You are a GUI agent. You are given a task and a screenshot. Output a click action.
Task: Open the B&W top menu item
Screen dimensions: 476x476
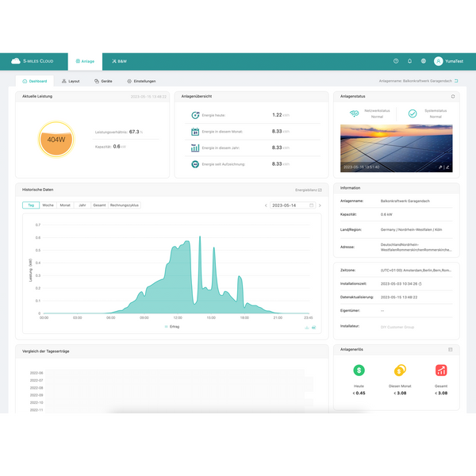120,61
